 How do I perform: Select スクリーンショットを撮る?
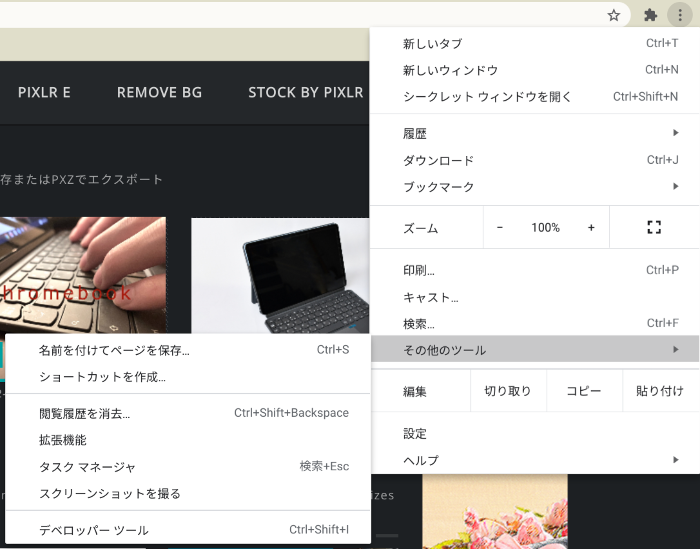pos(188,494)
